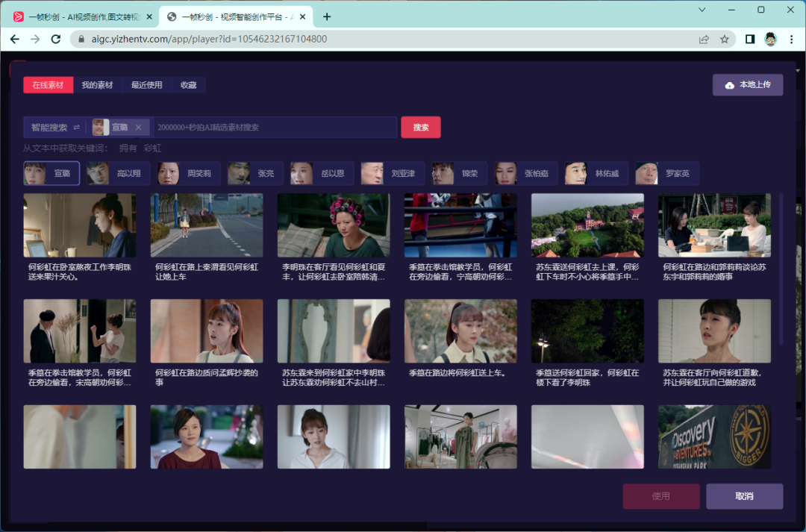Select person filter 张亮
This screenshot has height=532, width=806.
(255, 173)
